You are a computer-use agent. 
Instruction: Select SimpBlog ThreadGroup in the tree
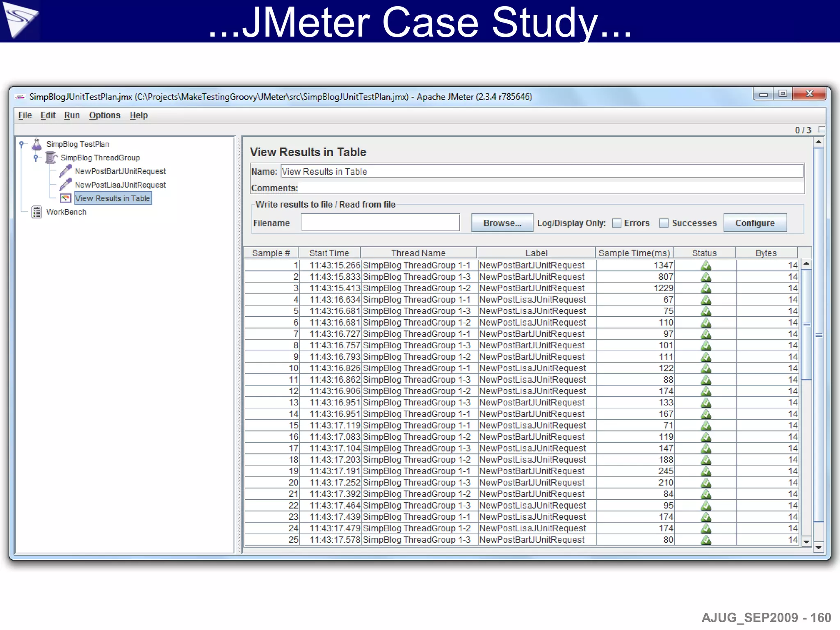click(100, 157)
